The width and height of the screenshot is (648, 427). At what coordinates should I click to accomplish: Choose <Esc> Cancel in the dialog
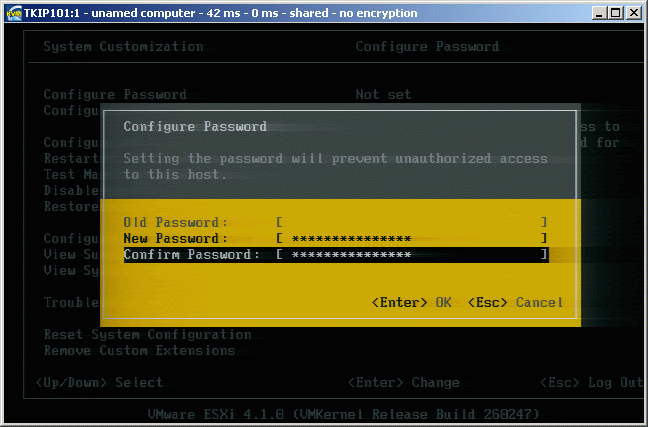(517, 302)
